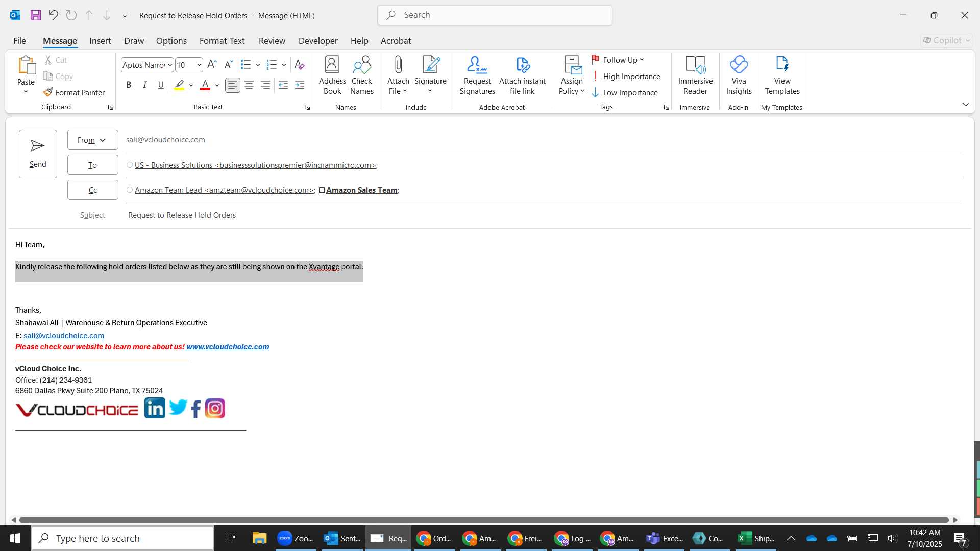The image size is (980, 551).
Task: Open Windows Start menu
Action: pos(15,538)
